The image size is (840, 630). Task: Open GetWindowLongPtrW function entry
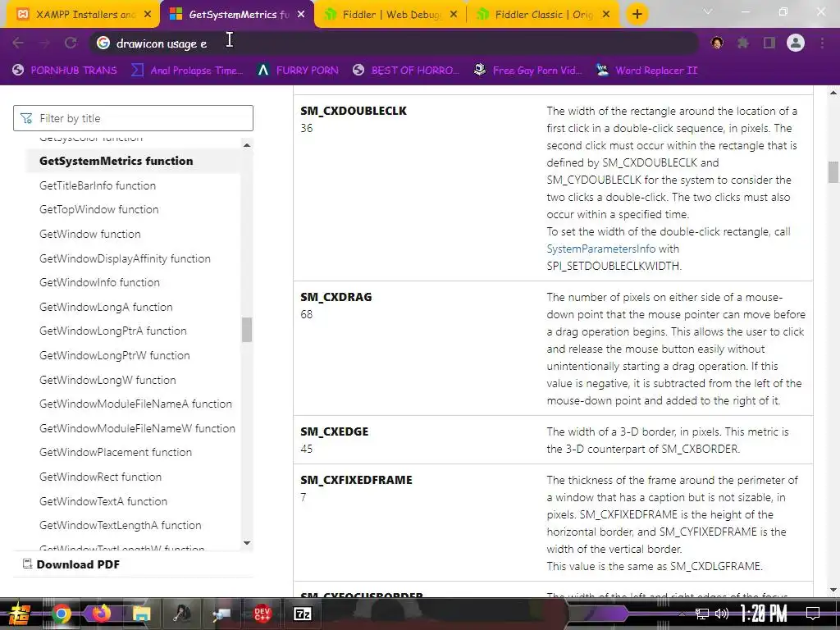[x=115, y=355]
